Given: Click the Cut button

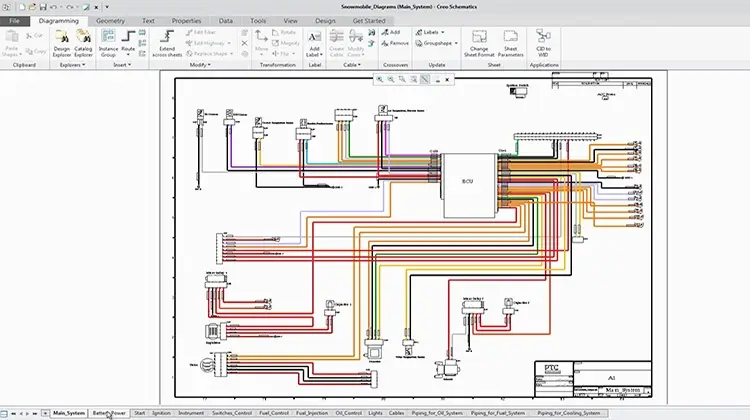Looking at the screenshot, I should [x=34, y=35].
